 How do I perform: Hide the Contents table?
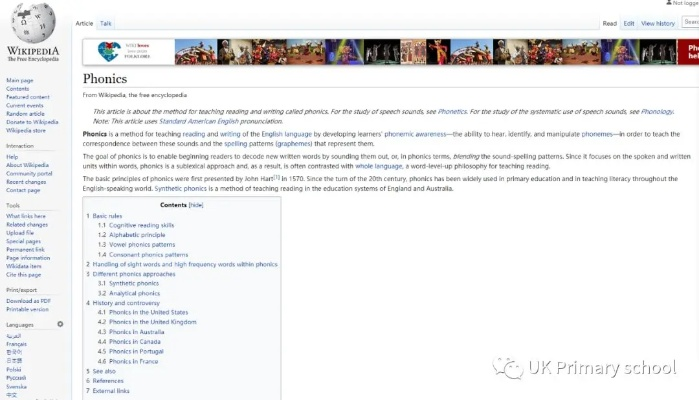pyautogui.click(x=196, y=205)
